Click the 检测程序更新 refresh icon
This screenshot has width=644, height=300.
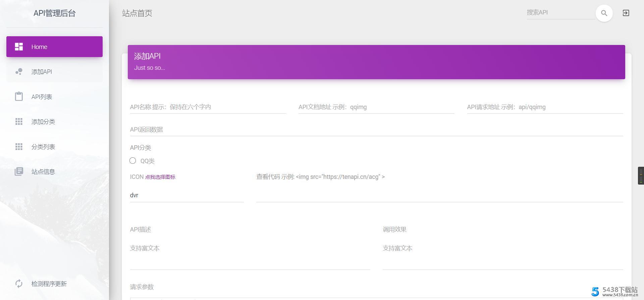19,284
